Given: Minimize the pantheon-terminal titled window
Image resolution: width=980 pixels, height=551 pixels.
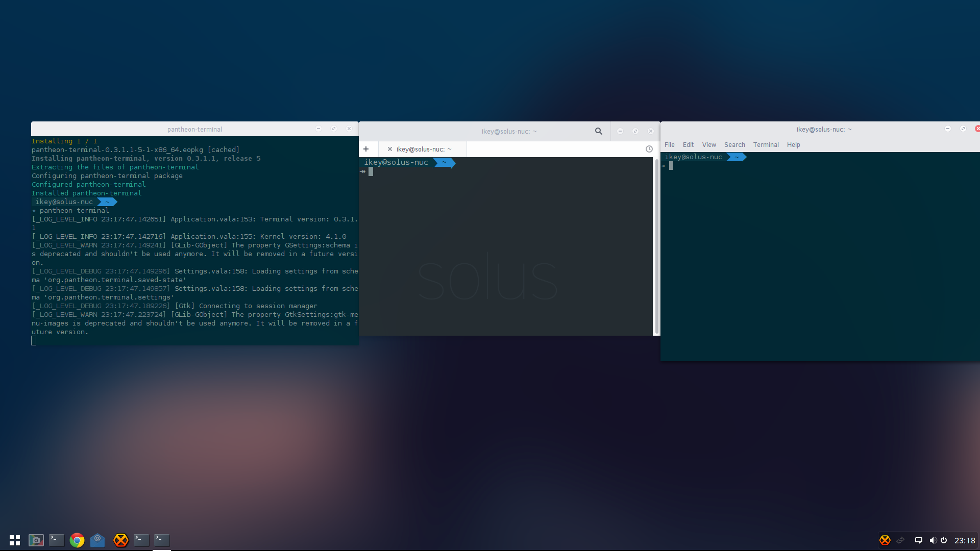Looking at the screenshot, I should click(x=318, y=129).
